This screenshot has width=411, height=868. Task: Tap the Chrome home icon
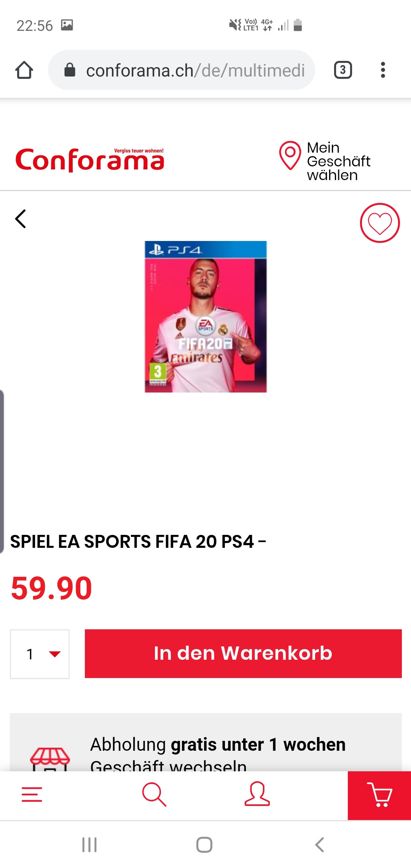tap(24, 70)
